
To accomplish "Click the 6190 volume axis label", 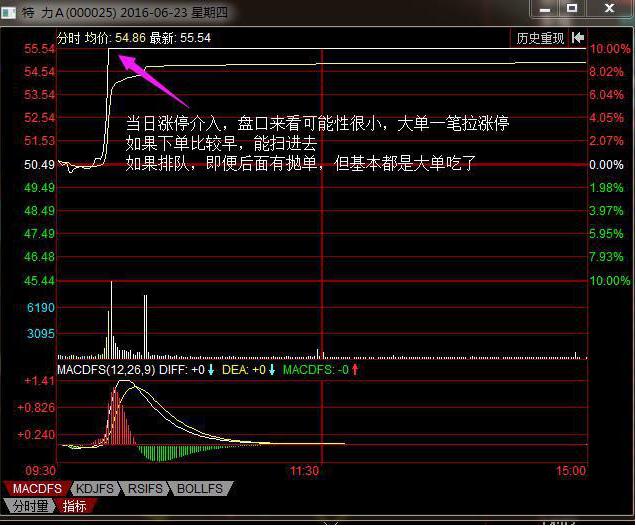I will 41,308.
